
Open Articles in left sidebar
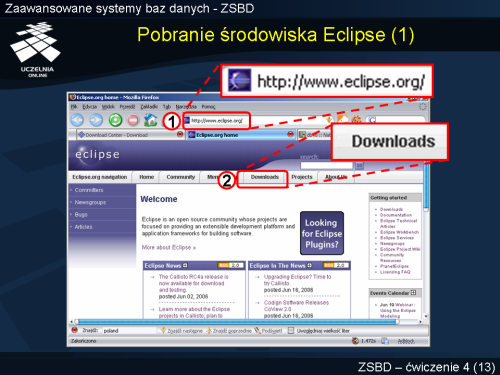point(83,227)
